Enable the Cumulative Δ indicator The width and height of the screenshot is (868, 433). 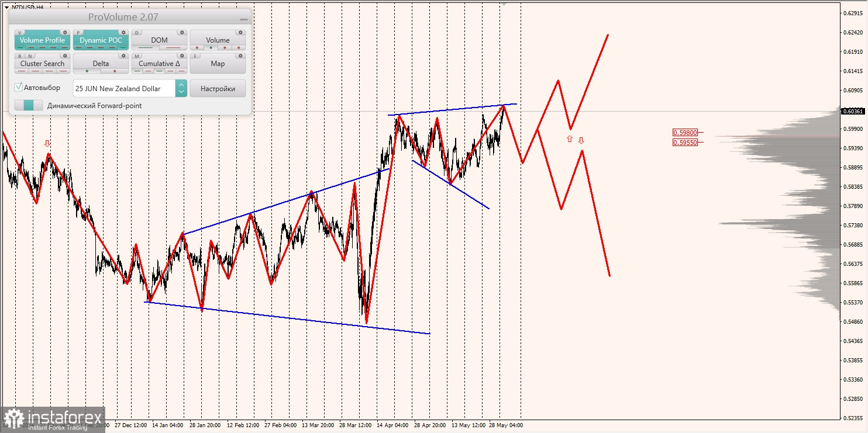click(159, 64)
